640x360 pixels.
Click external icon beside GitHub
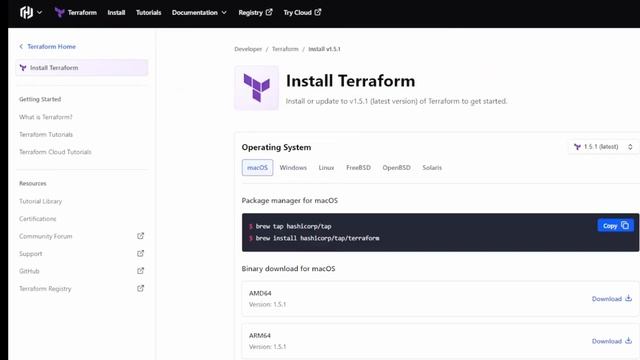[x=140, y=271]
